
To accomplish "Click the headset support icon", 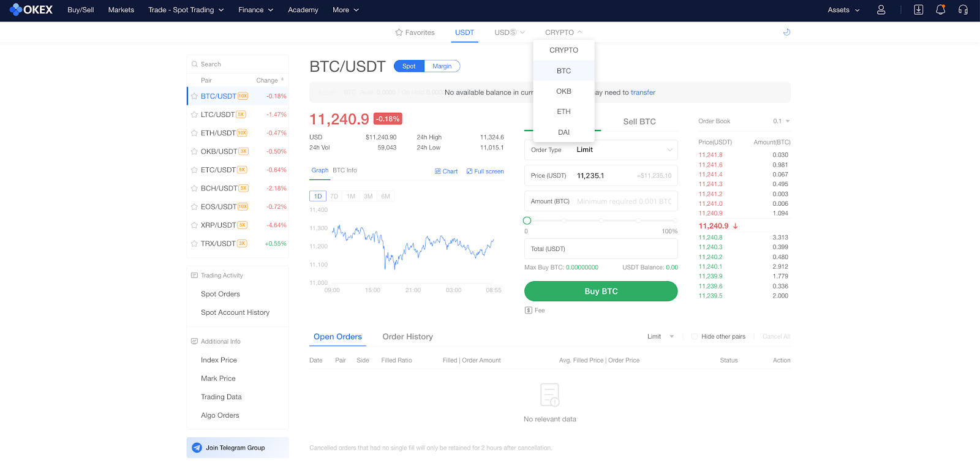I will 963,10.
